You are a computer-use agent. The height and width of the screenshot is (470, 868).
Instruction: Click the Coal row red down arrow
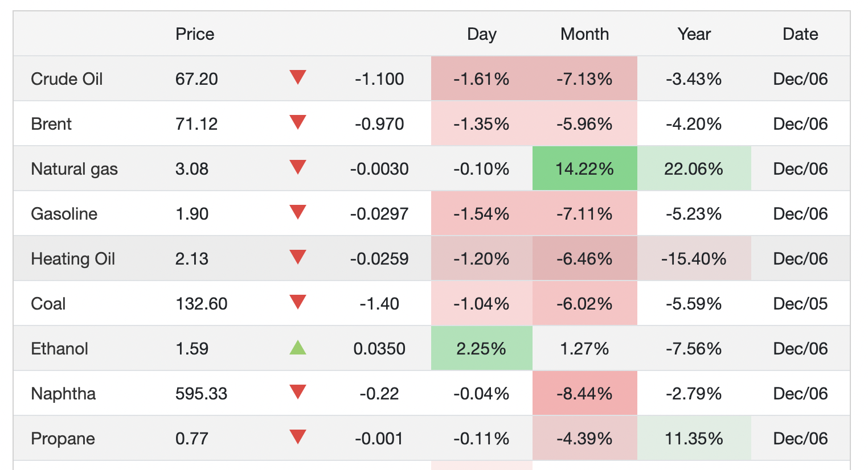coord(298,302)
